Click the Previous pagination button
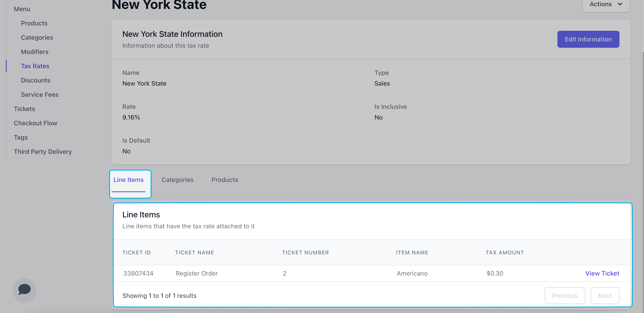The width and height of the screenshot is (644, 313). pos(565,296)
